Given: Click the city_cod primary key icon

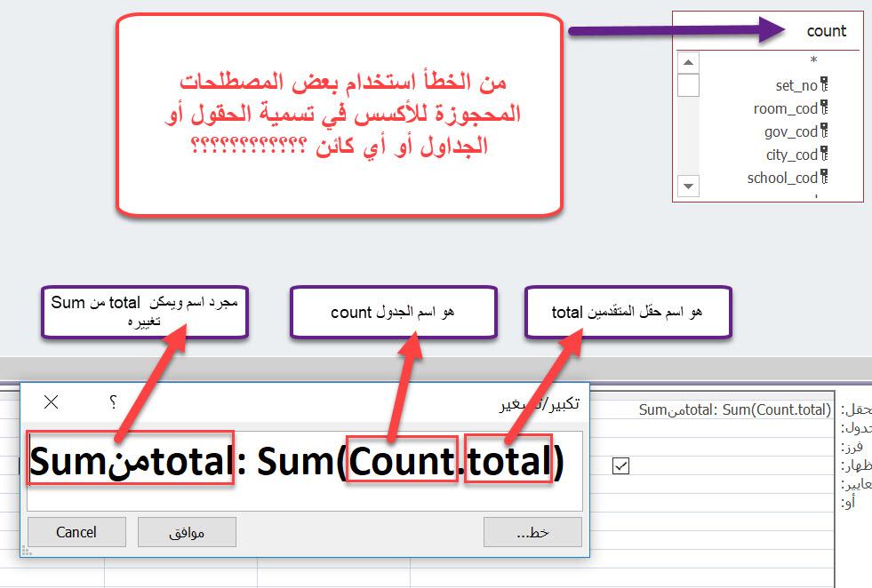Looking at the screenshot, I should (x=824, y=155).
